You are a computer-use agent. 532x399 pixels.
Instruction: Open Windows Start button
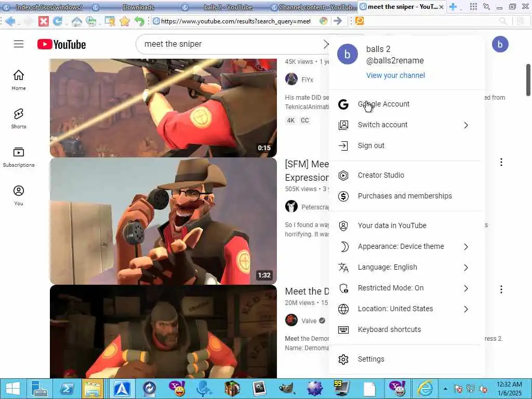coord(13,389)
